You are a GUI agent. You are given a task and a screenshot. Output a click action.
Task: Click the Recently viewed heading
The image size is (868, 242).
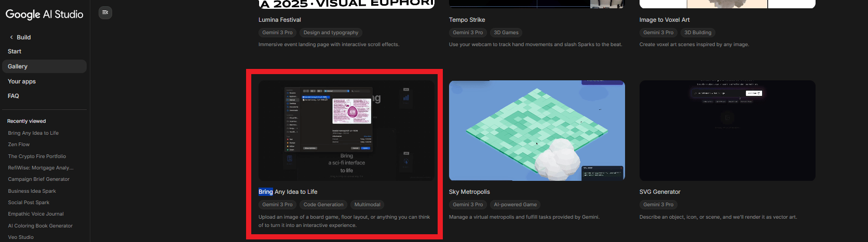(x=26, y=121)
